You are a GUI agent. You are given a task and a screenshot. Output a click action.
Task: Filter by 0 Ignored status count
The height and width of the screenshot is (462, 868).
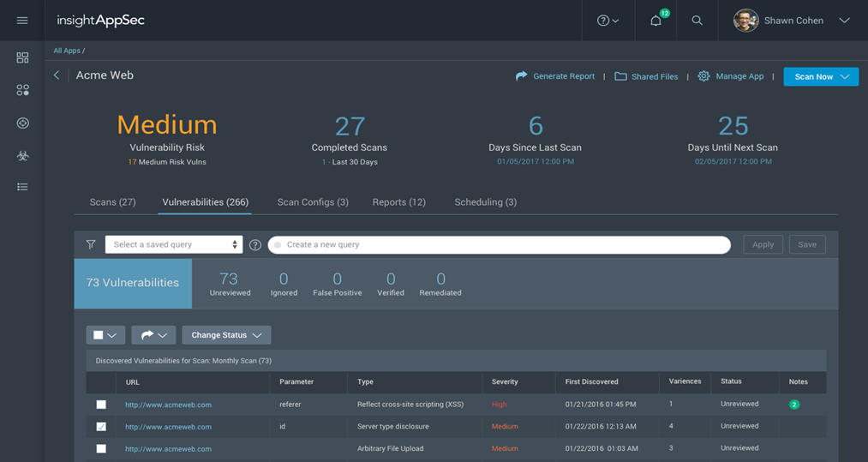(284, 284)
